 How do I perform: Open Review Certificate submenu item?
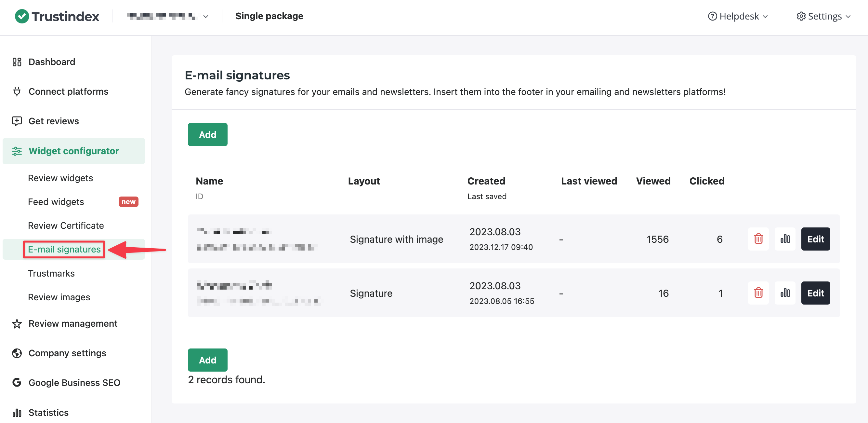click(x=66, y=225)
